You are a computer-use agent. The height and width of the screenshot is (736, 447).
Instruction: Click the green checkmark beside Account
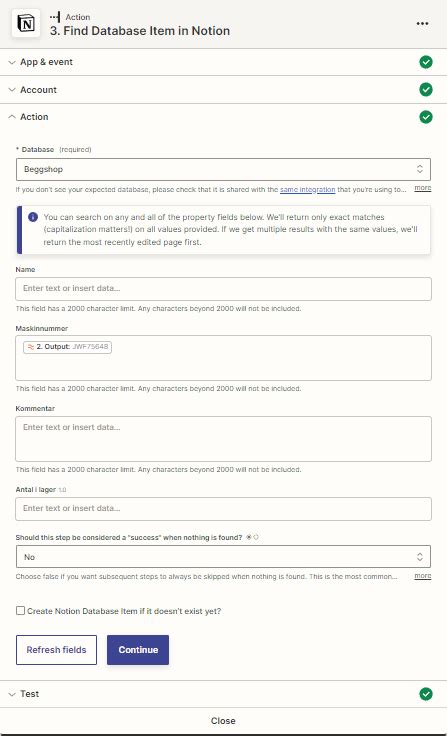coord(425,90)
